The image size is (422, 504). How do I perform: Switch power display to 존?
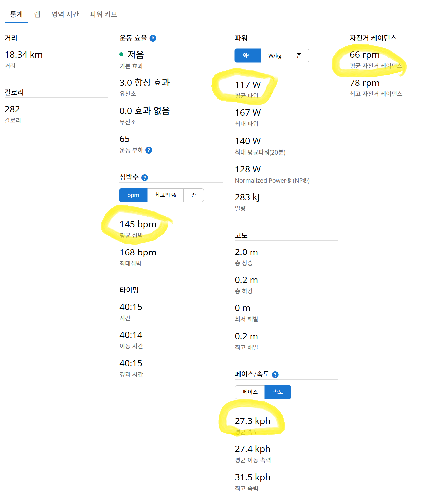[x=299, y=56]
